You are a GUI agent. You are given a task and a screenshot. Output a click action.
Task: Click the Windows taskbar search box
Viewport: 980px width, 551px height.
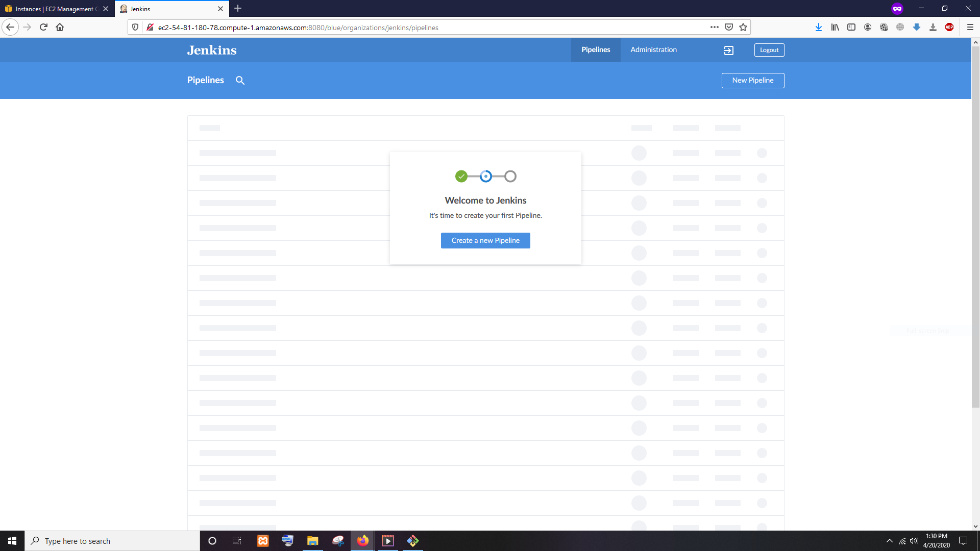[x=112, y=541]
